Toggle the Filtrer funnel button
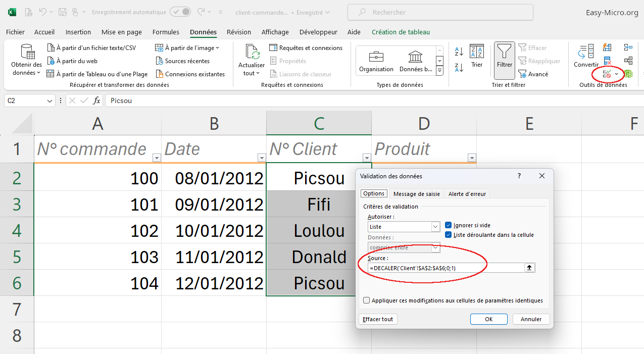This screenshot has width=644, height=354. click(x=505, y=60)
